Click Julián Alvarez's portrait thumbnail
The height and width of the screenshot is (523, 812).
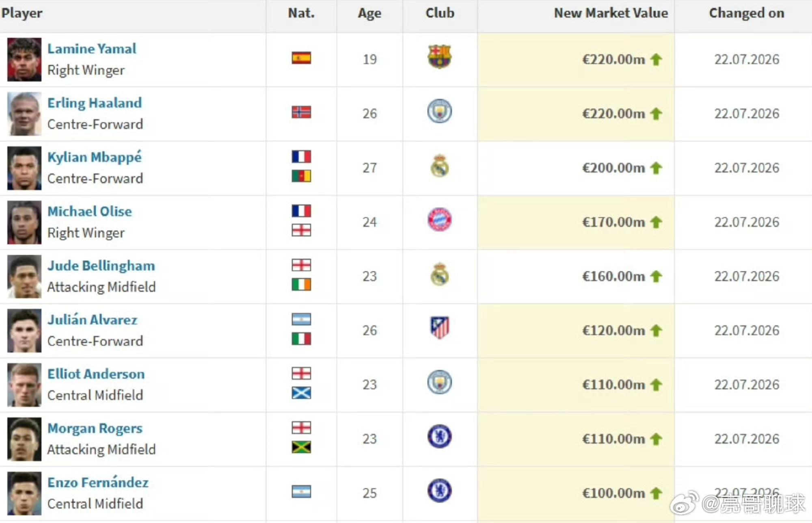tap(24, 331)
